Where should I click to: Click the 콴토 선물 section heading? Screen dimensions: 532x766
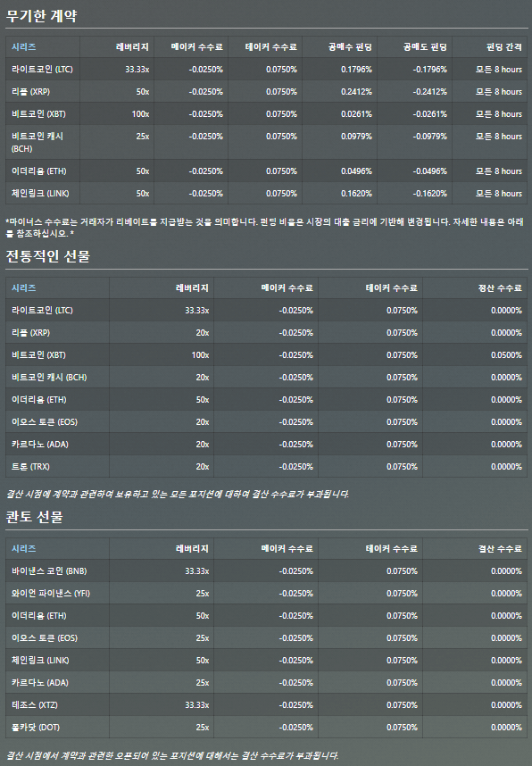click(34, 517)
